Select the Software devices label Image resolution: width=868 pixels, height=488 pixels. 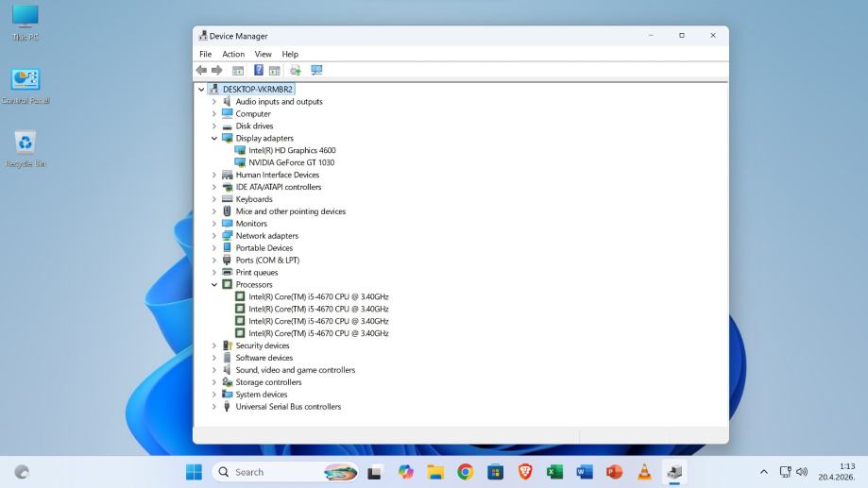click(x=264, y=358)
